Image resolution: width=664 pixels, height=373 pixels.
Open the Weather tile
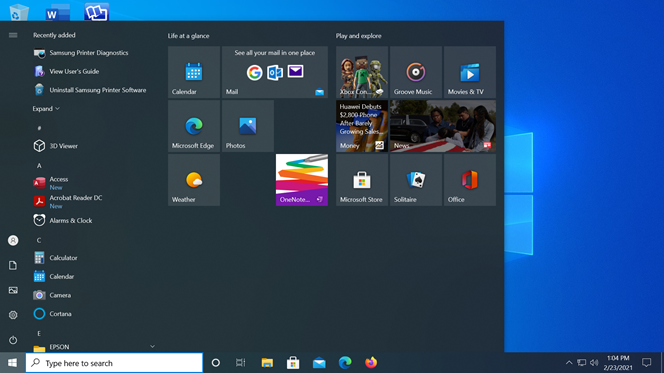194,180
